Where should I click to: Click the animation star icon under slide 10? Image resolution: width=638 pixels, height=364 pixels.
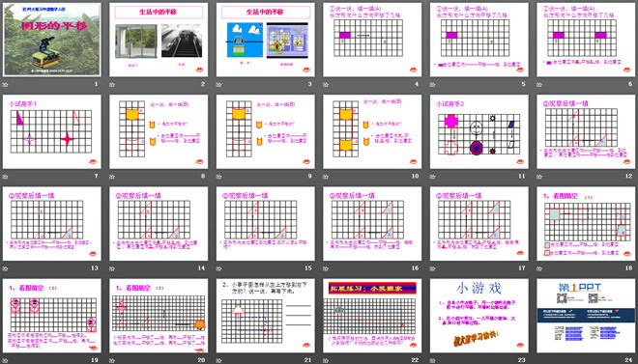click(326, 177)
